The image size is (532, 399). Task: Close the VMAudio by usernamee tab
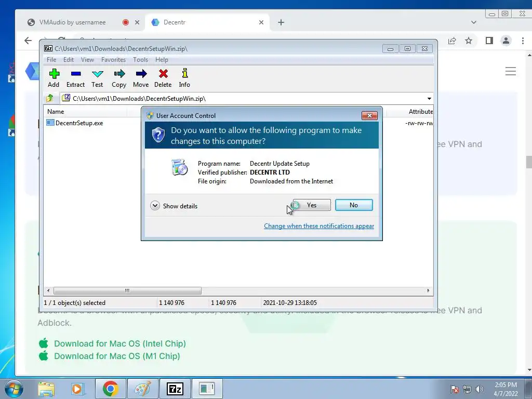pos(137,22)
